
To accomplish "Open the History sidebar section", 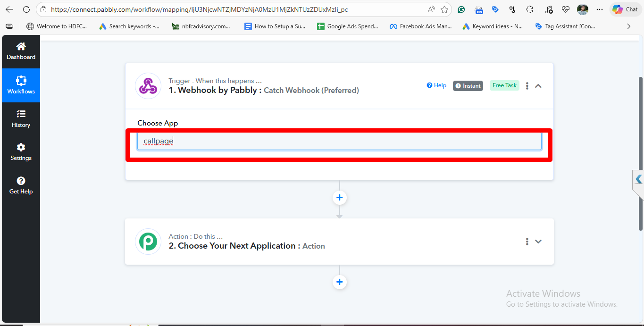I will click(21, 119).
